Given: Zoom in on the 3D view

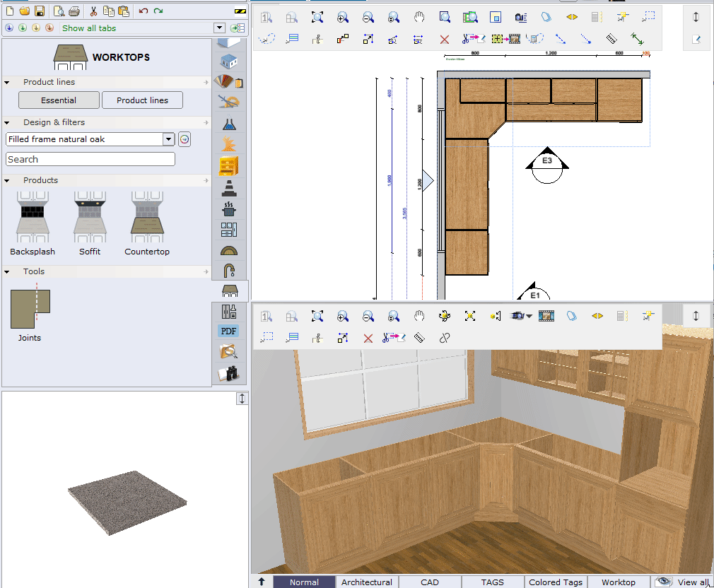Looking at the screenshot, I should pos(343,316).
